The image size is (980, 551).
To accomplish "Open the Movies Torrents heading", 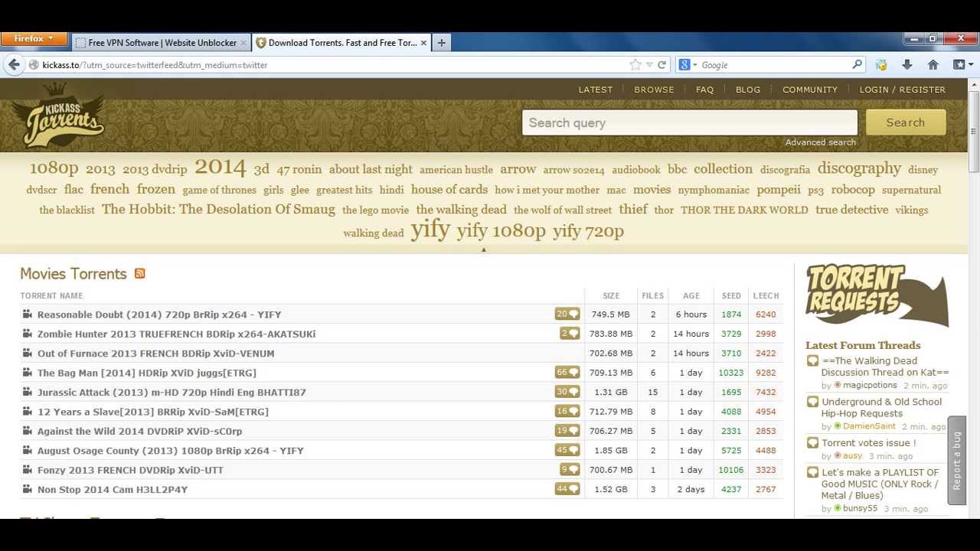I will [73, 274].
